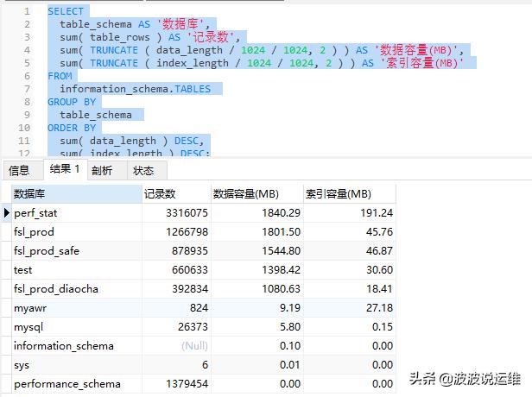
Task: Switch to the 信息 tab
Action: [23, 170]
